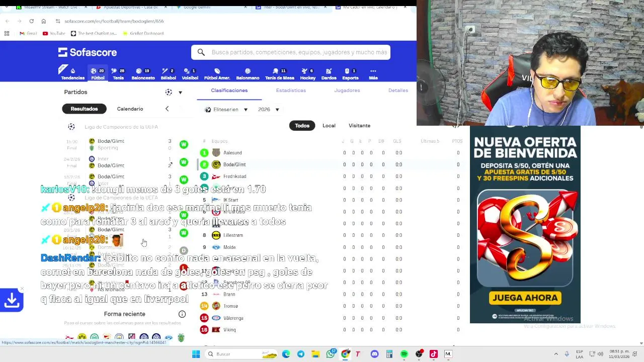Click the JUEGA AHORA ad button
Viewport: 644px width, 362px height.
pyautogui.click(x=525, y=298)
